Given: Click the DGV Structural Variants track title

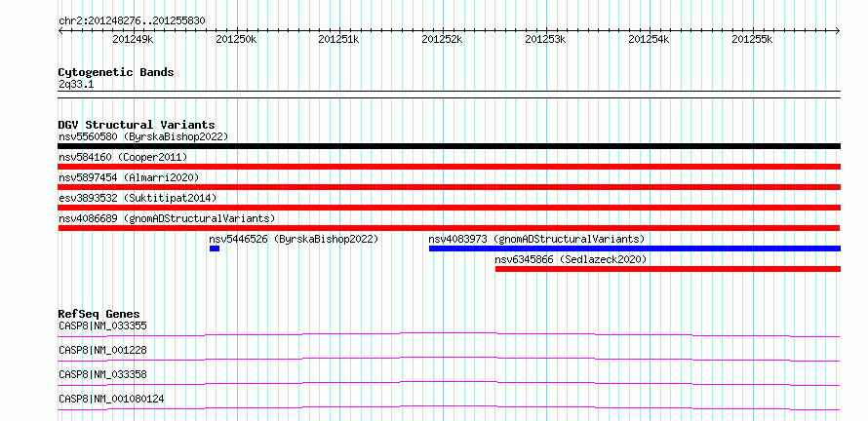Looking at the screenshot, I should point(137,125).
